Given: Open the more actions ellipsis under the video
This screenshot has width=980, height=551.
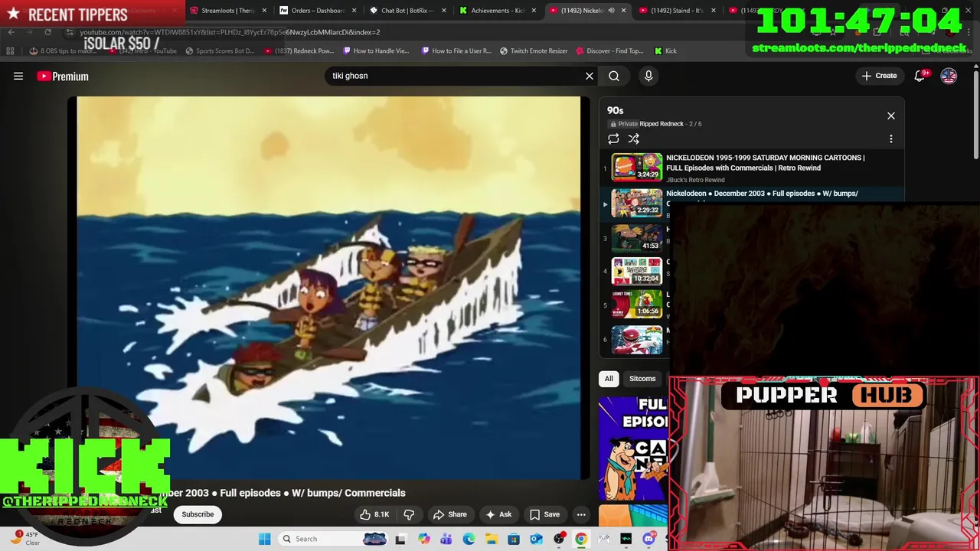Looking at the screenshot, I should 581,514.
